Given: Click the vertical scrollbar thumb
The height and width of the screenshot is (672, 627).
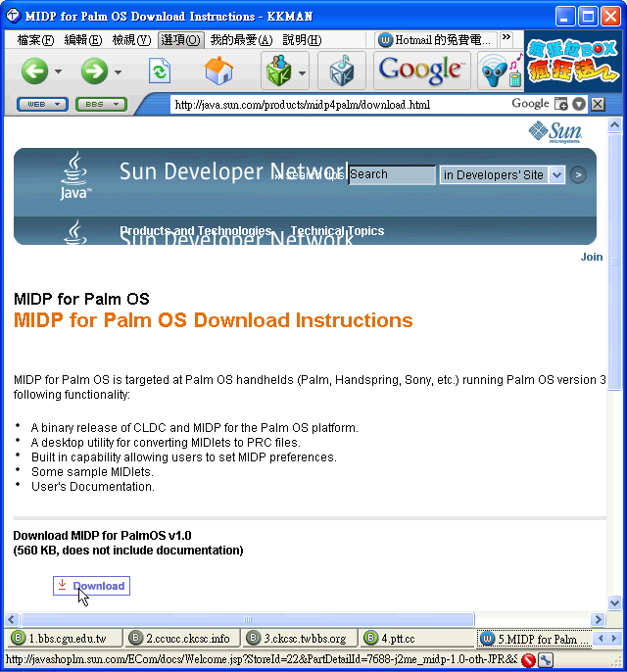Looking at the screenshot, I should click(614, 262).
